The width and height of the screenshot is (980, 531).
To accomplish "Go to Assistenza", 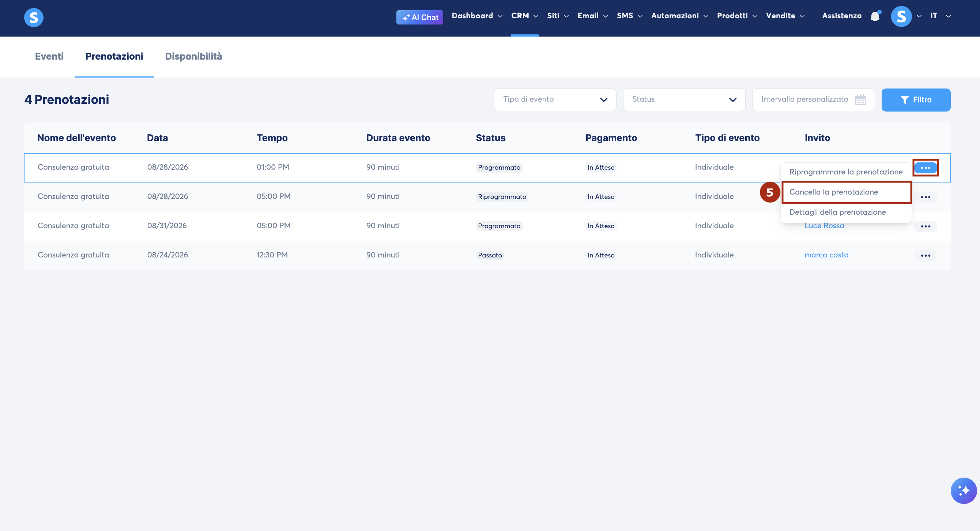I will pos(841,16).
